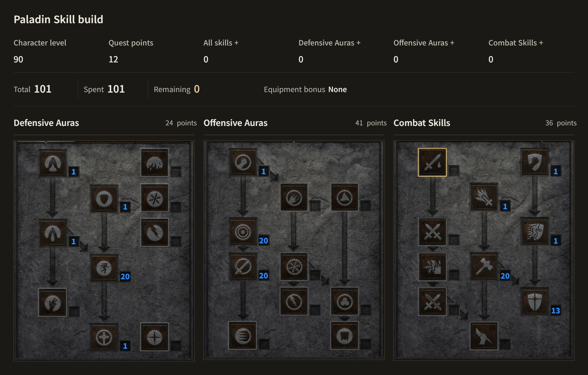Select the Holy Bolt skill icon
588x375 pixels.
[x=484, y=197]
